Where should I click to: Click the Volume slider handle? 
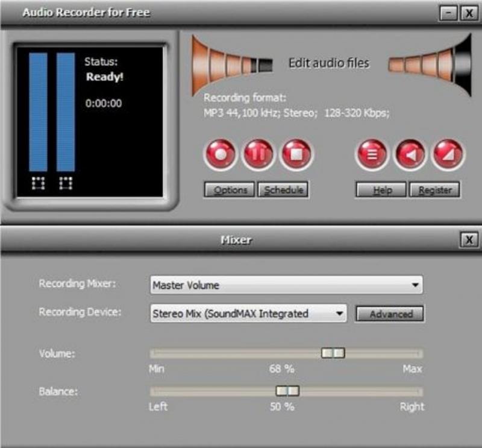(333, 353)
